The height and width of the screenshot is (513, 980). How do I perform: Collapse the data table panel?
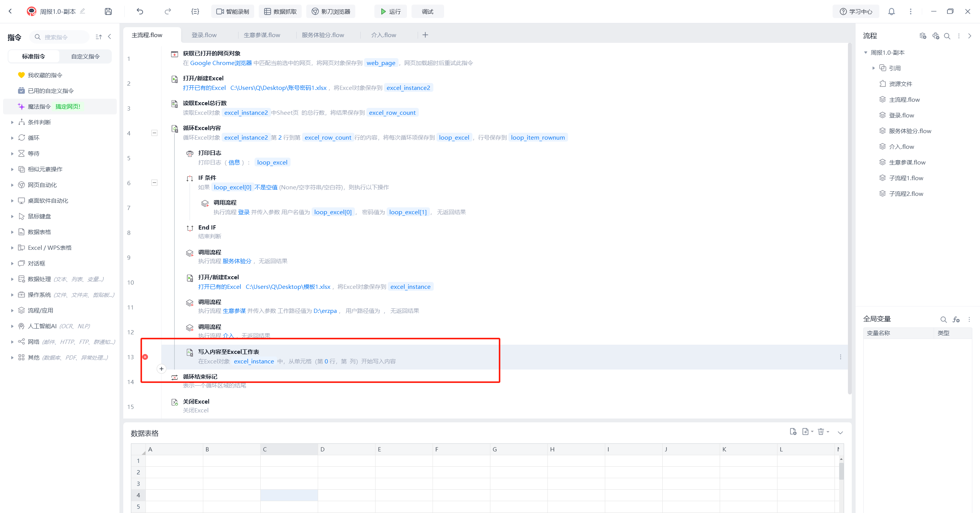[840, 433]
